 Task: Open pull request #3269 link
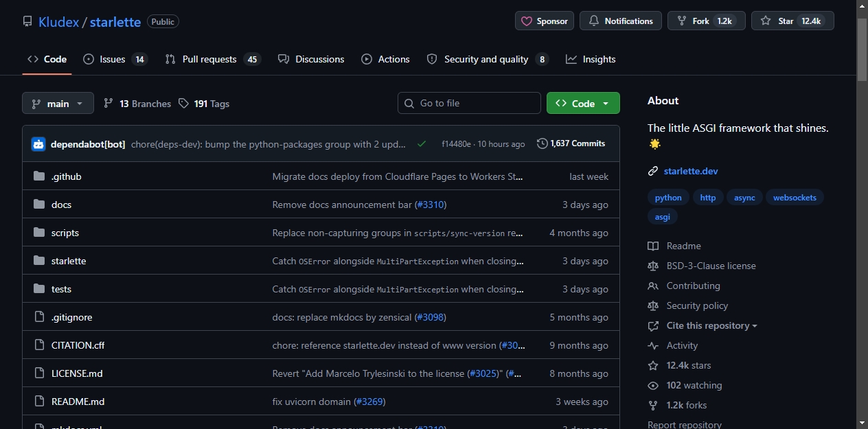pos(369,402)
